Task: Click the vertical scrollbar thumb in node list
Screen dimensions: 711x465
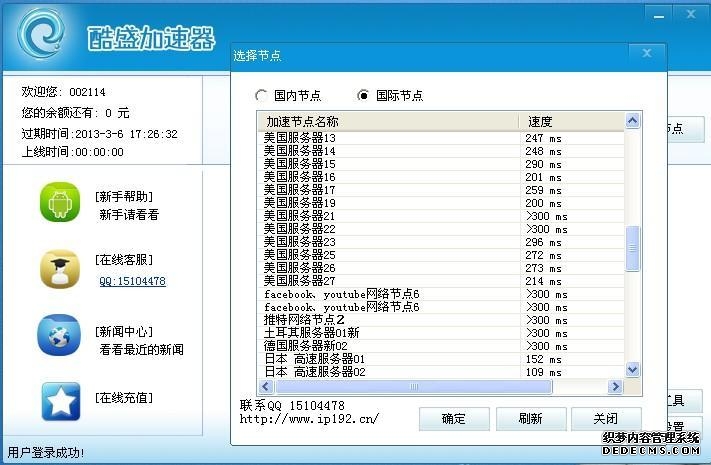Action: 633,248
